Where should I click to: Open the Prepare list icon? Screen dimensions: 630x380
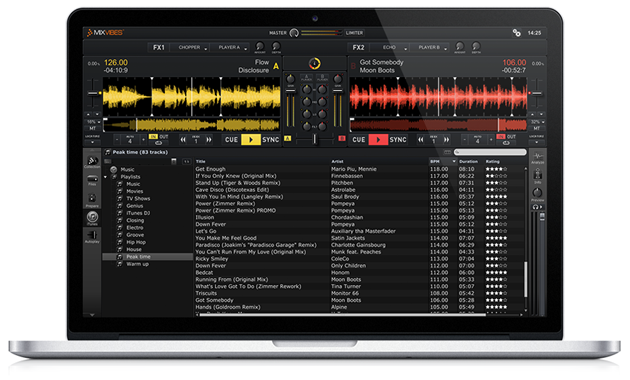pyautogui.click(x=92, y=200)
